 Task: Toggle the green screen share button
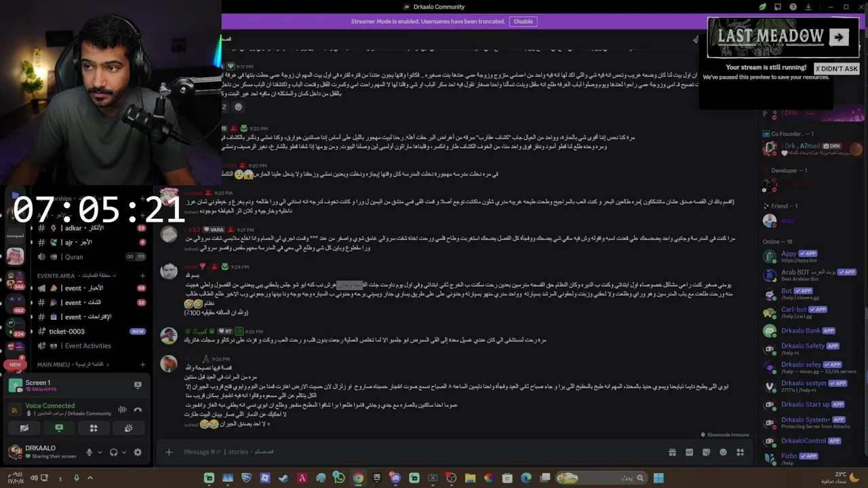(59, 428)
